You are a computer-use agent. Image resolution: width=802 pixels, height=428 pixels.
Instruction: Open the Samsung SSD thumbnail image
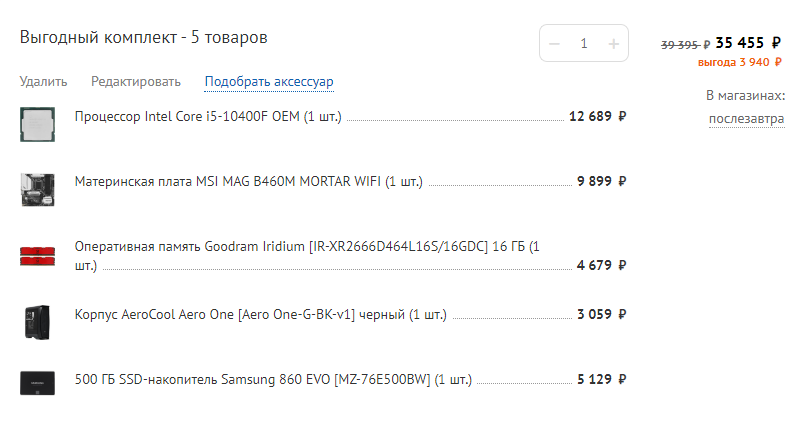click(x=37, y=383)
